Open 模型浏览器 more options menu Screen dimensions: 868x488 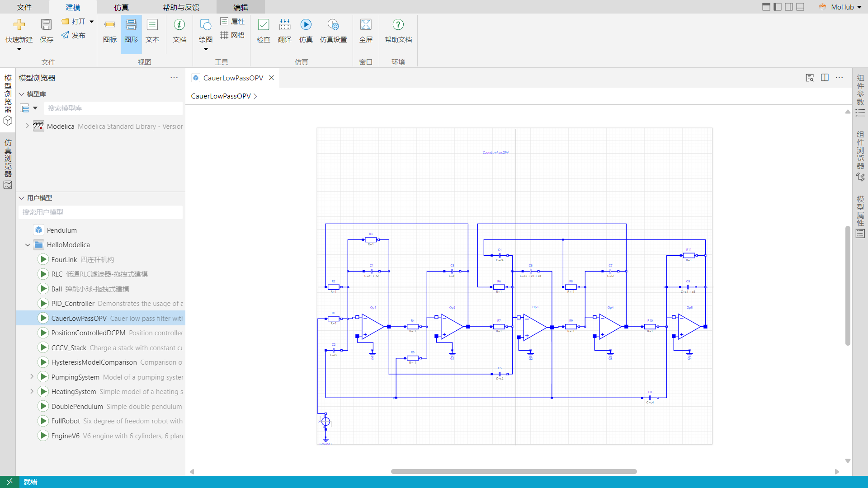coord(174,78)
